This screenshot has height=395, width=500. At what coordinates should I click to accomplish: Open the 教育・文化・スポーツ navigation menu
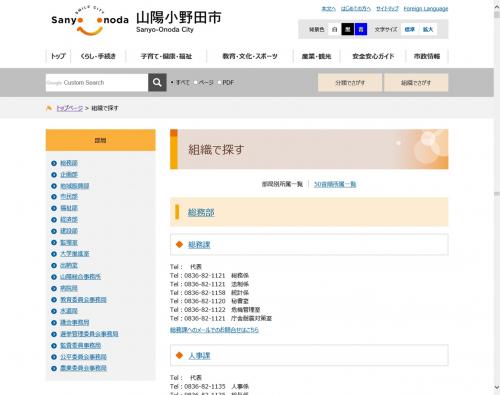pos(250,56)
